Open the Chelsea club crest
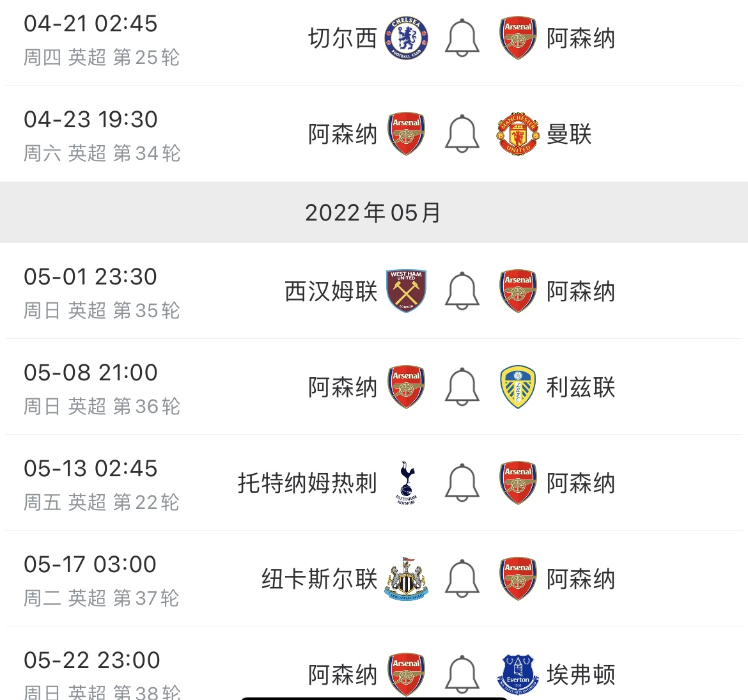The image size is (748, 700). click(406, 38)
